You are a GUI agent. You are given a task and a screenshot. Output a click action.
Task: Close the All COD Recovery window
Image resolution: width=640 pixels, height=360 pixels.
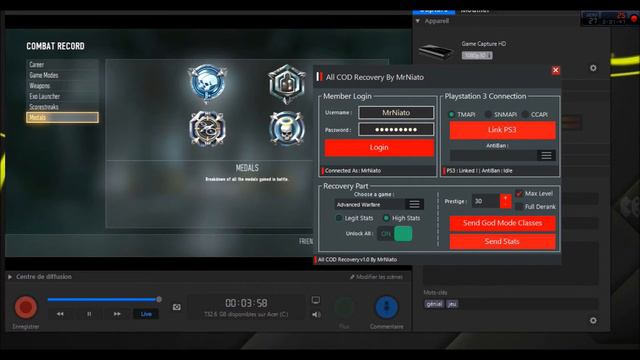(x=556, y=70)
